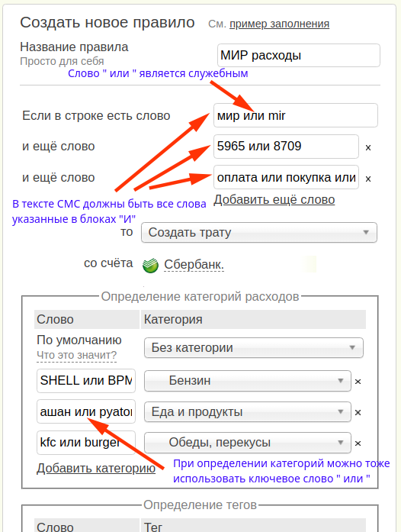Delete the Обеды, перекусы category row
401x532 pixels.
pos(358,443)
